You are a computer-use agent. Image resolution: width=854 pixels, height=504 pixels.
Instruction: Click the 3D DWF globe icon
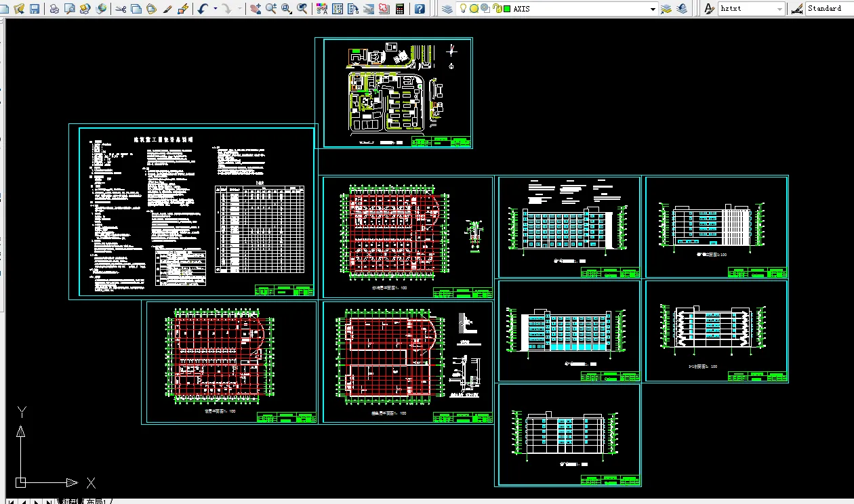(x=101, y=9)
